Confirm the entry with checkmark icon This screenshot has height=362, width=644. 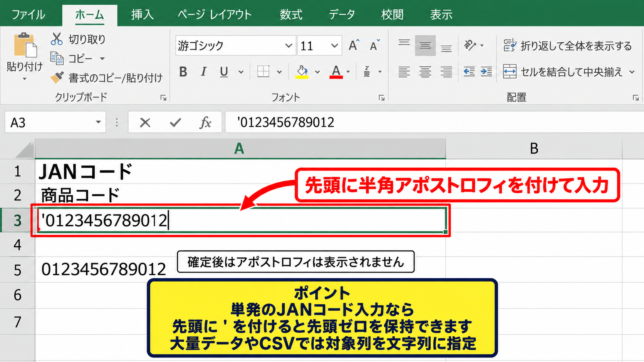pos(175,123)
